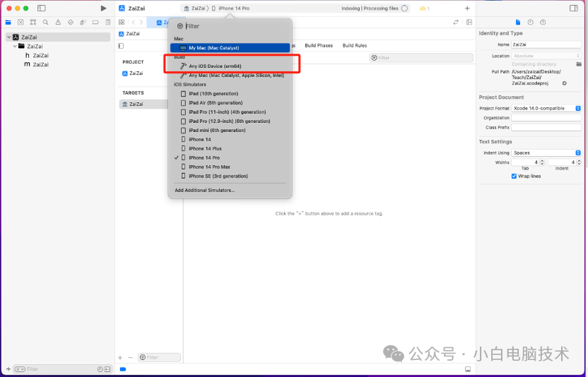This screenshot has width=588, height=377.
Task: Choose iPhone SE (3rd generation) simulator
Action: pyautogui.click(x=230, y=176)
